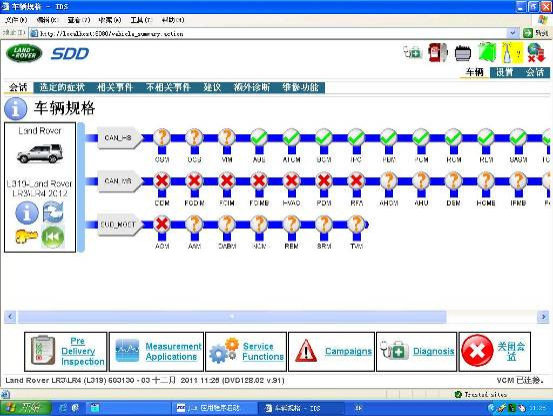Click the TVM question-mark node on MOST bus
Image resolution: width=553 pixels, height=416 pixels.
point(356,224)
